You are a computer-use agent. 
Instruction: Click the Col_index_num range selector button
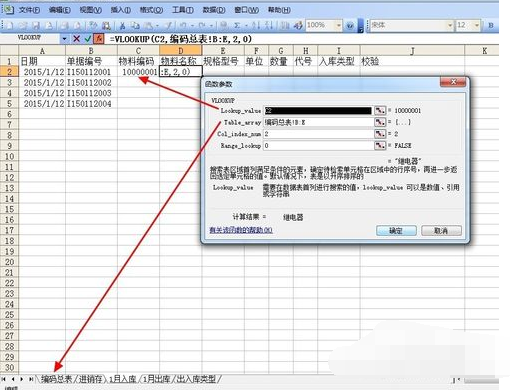pos(380,134)
